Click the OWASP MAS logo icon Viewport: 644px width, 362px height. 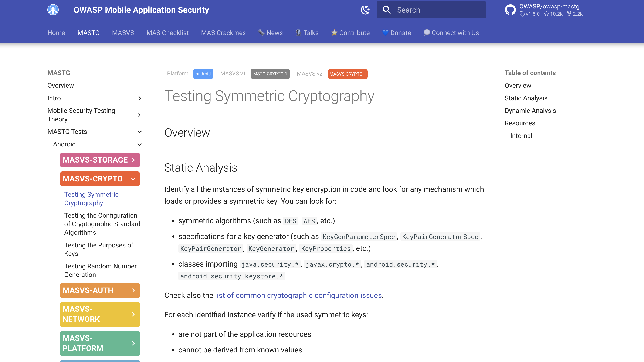[x=53, y=10]
